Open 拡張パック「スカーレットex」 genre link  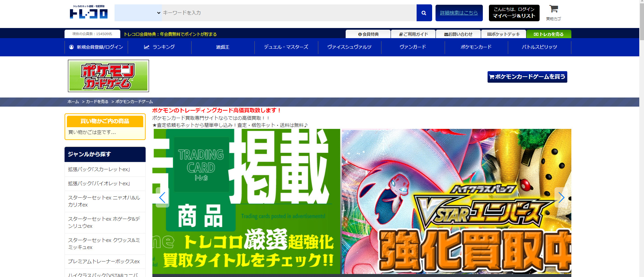(x=105, y=169)
